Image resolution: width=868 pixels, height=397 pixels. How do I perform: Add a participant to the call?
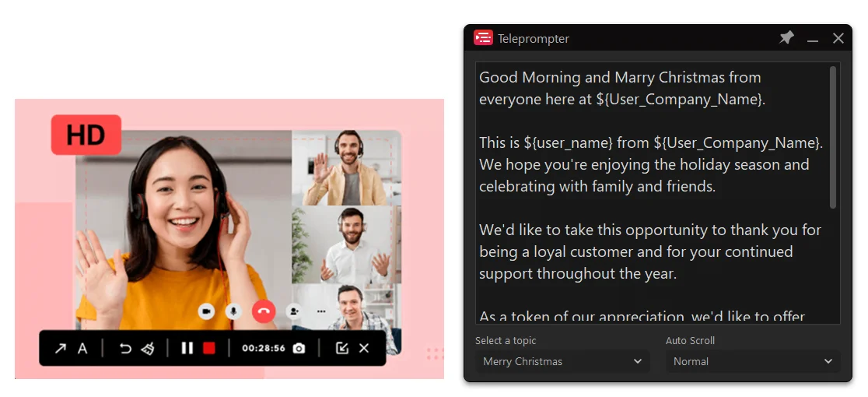click(295, 311)
